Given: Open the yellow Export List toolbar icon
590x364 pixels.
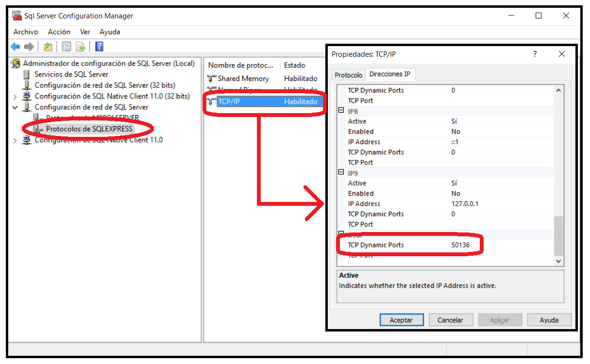Looking at the screenshot, I should 49,47.
